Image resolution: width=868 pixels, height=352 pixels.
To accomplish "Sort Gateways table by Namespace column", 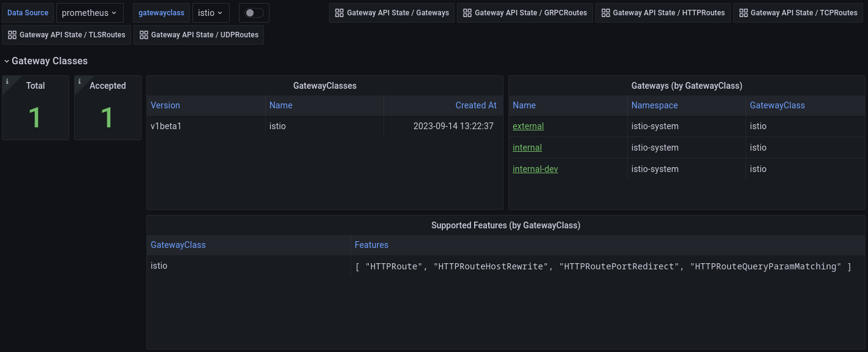I will click(654, 105).
